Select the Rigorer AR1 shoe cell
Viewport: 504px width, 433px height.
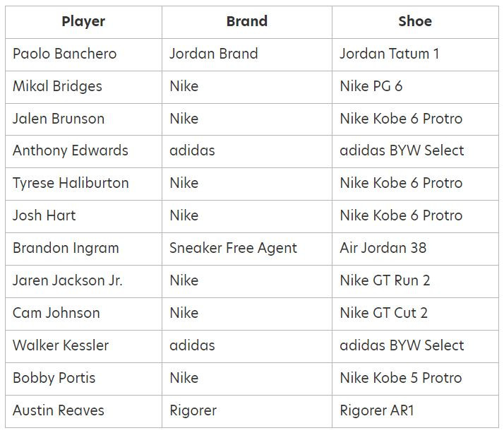coord(415,411)
